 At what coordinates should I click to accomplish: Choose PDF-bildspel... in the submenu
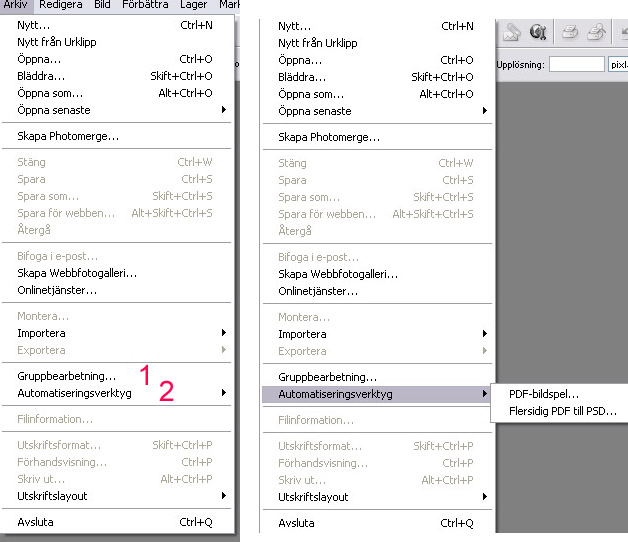coord(560,394)
